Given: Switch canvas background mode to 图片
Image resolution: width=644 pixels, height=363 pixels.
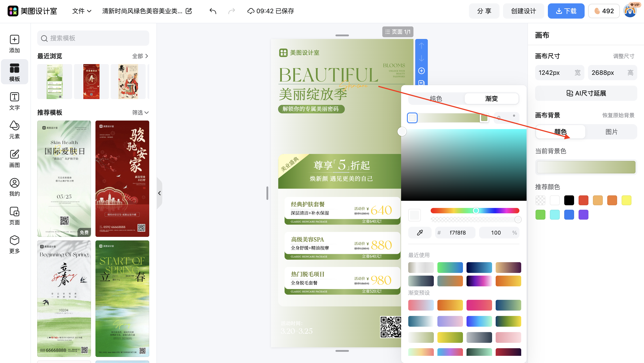Looking at the screenshot, I should point(612,132).
